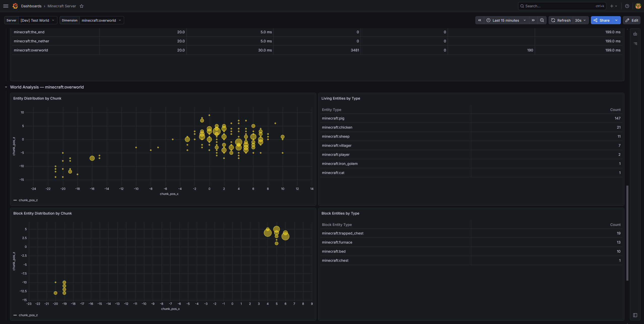Open the Server variable dropdown
644x324 pixels.
pyautogui.click(x=38, y=20)
